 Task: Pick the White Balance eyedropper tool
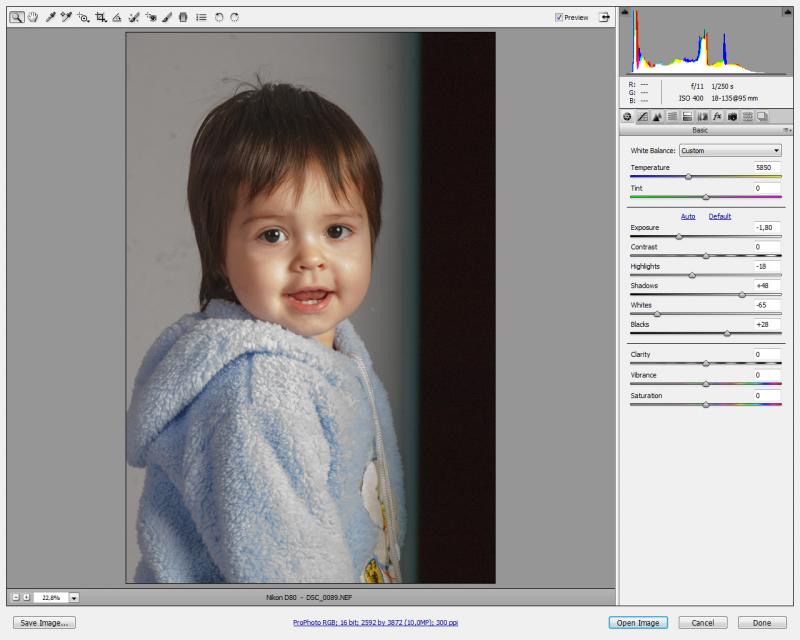pos(50,17)
